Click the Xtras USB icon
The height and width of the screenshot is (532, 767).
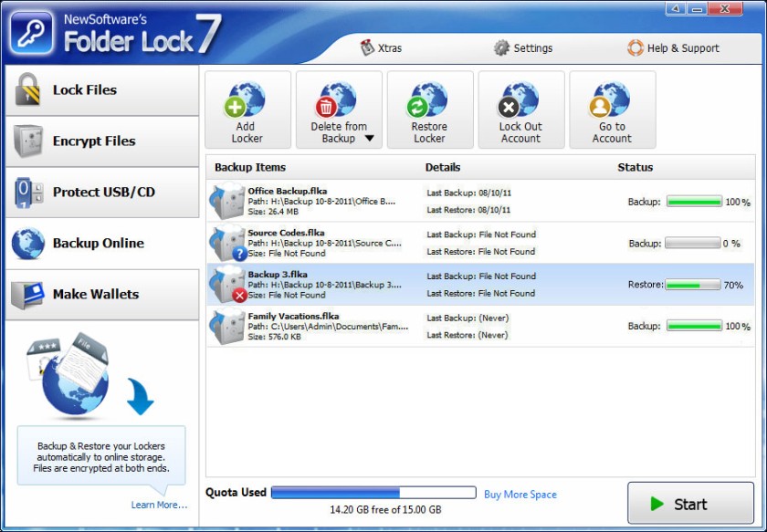(367, 47)
